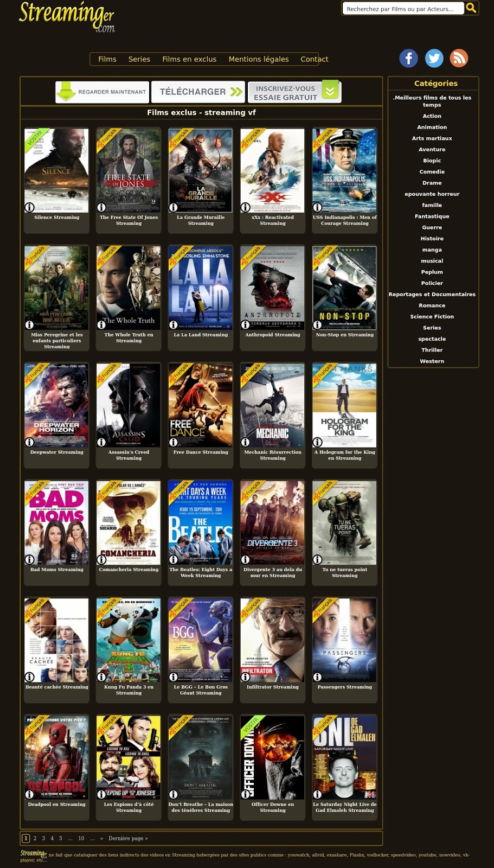
Task: Click the search magnifier icon
Action: click(x=471, y=8)
